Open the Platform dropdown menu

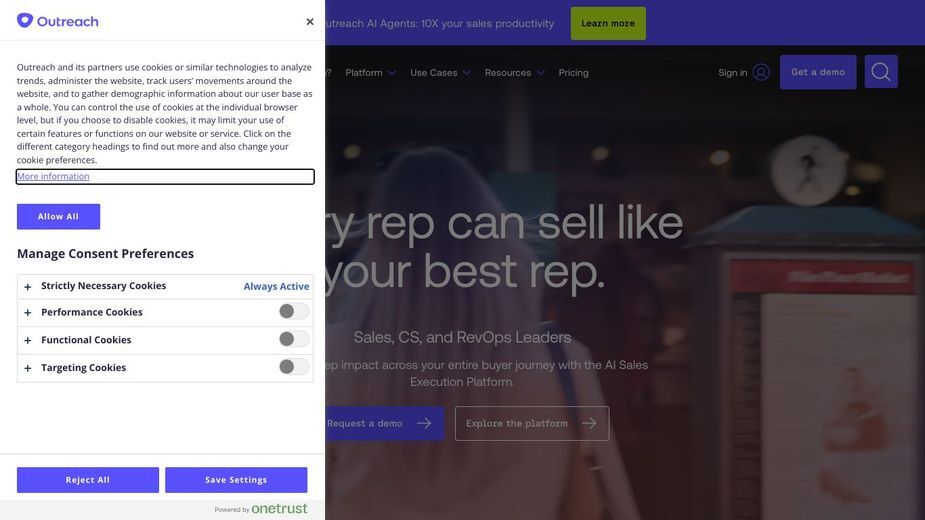pos(370,73)
